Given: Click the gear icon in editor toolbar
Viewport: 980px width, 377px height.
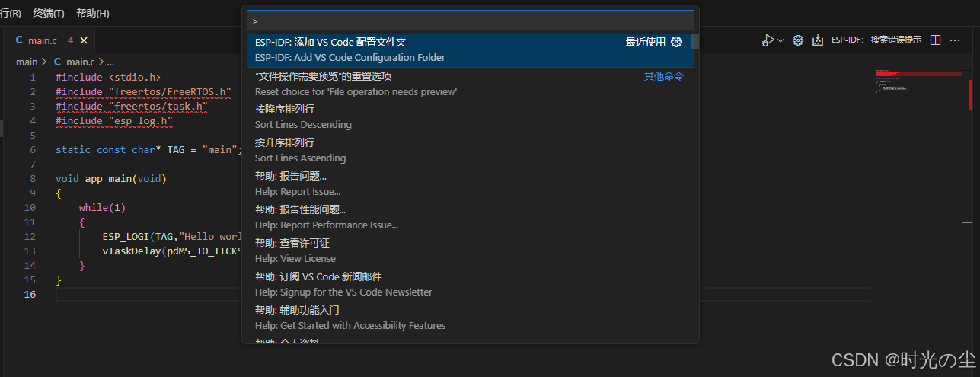Looking at the screenshot, I should pyautogui.click(x=798, y=40).
